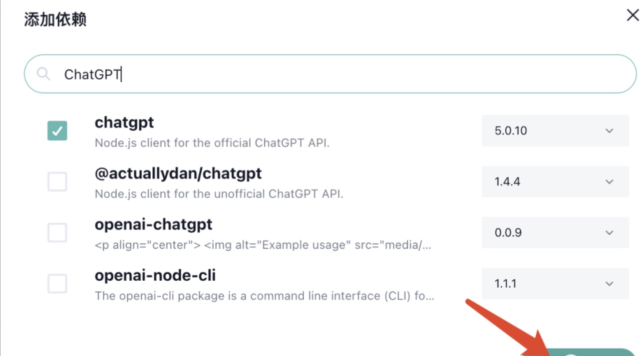Select the openai-node-cli checkbox

tap(57, 284)
